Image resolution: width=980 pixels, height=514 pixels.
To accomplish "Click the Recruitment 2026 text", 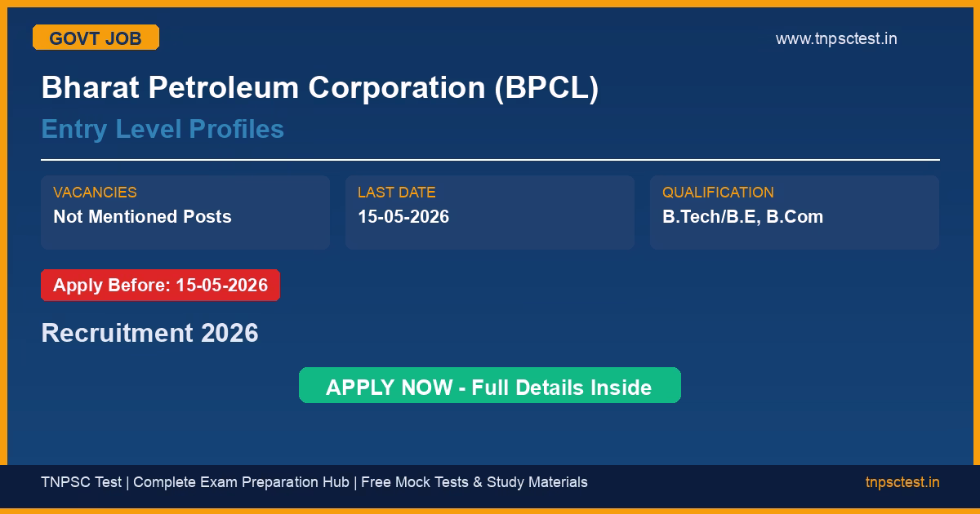I will click(149, 333).
